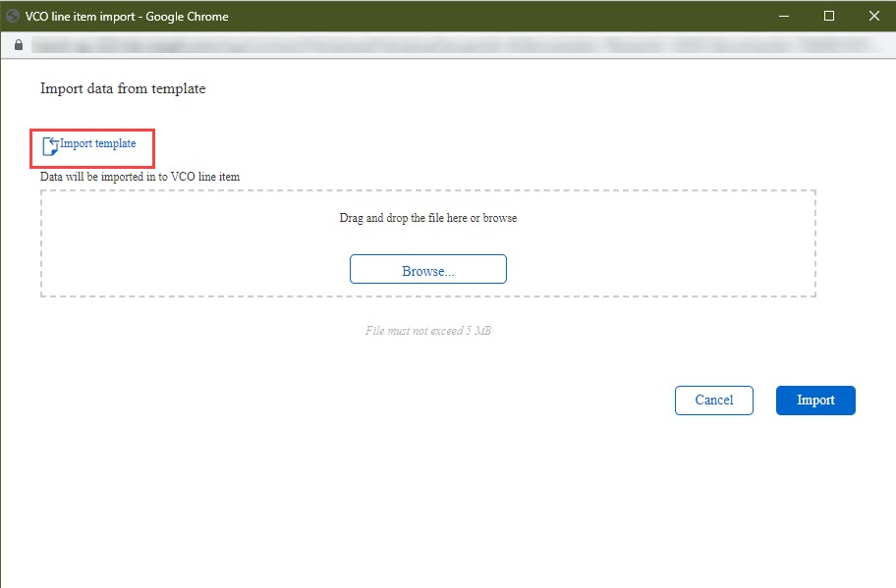
Task: Click 'Data will be imported in to VCO line item' text
Action: pos(140,177)
